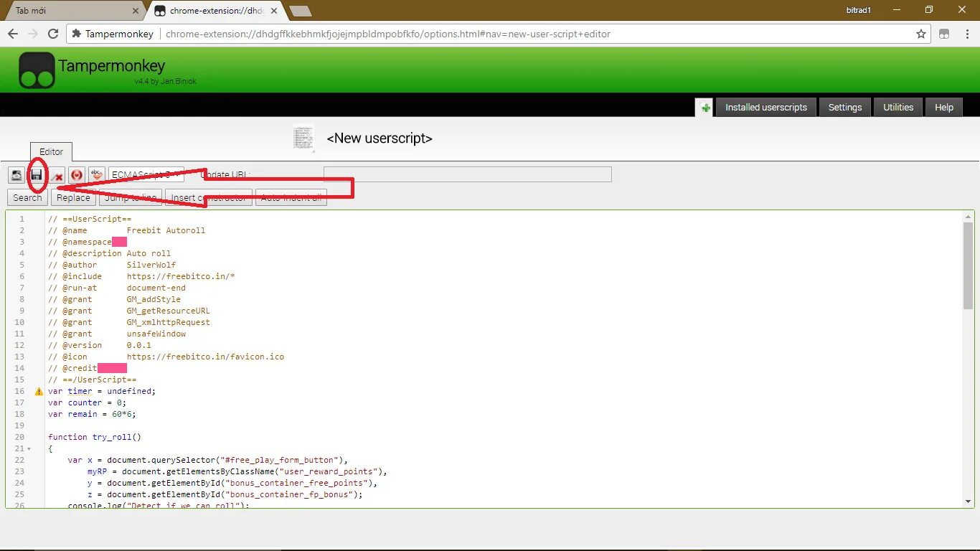
Task: Open the Utilities tab
Action: (x=898, y=108)
